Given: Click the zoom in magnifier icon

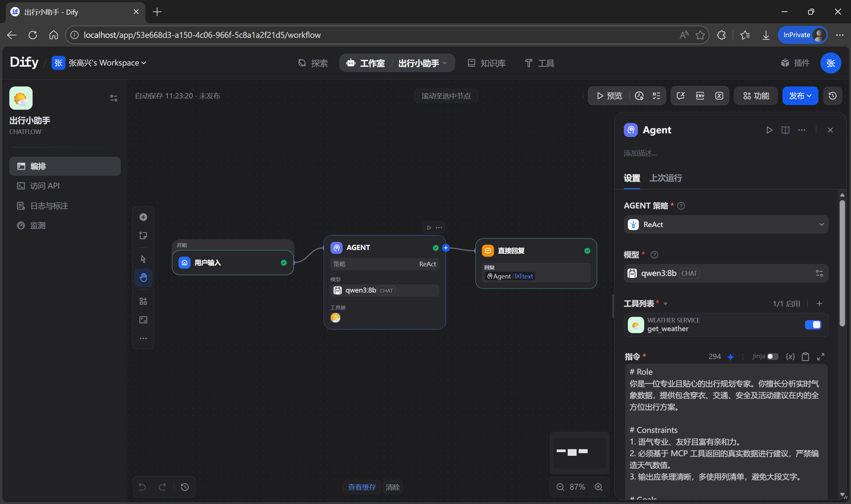Looking at the screenshot, I should pyautogui.click(x=599, y=487).
